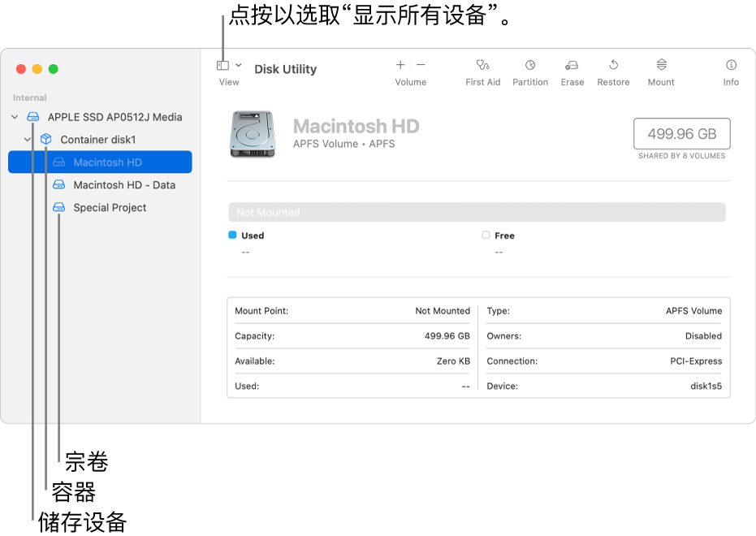
Task: Click the Macintosh HD - Data drive icon
Action: point(58,184)
